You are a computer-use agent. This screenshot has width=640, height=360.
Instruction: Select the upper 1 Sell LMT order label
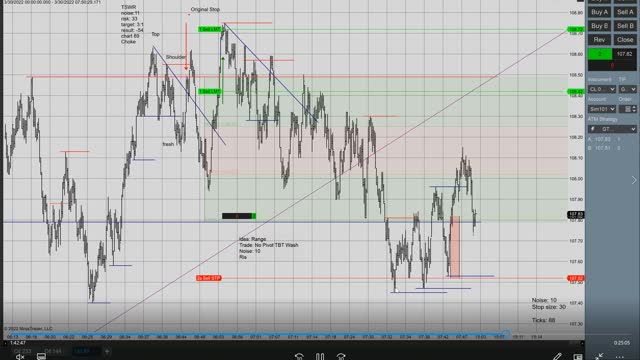pos(210,29)
